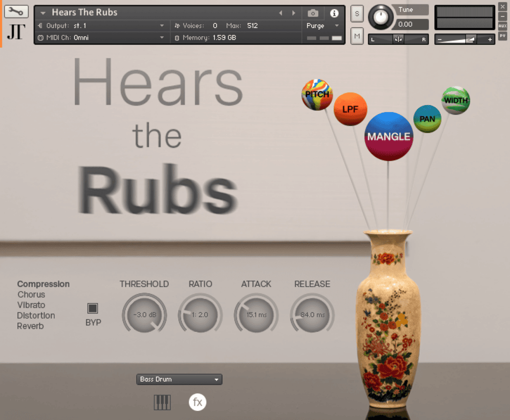Go to the next instrument arrow
Image resolution: width=510 pixels, height=420 pixels.
tap(294, 13)
